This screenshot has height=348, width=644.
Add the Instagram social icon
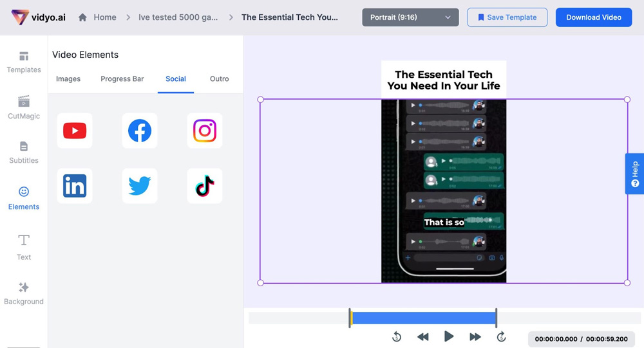[x=205, y=131]
